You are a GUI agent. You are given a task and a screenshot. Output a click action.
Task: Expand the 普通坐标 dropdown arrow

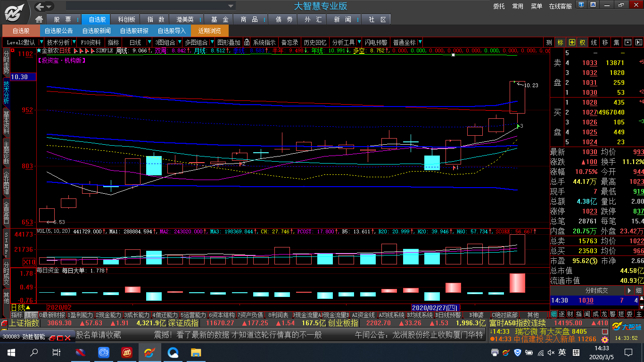(x=420, y=42)
